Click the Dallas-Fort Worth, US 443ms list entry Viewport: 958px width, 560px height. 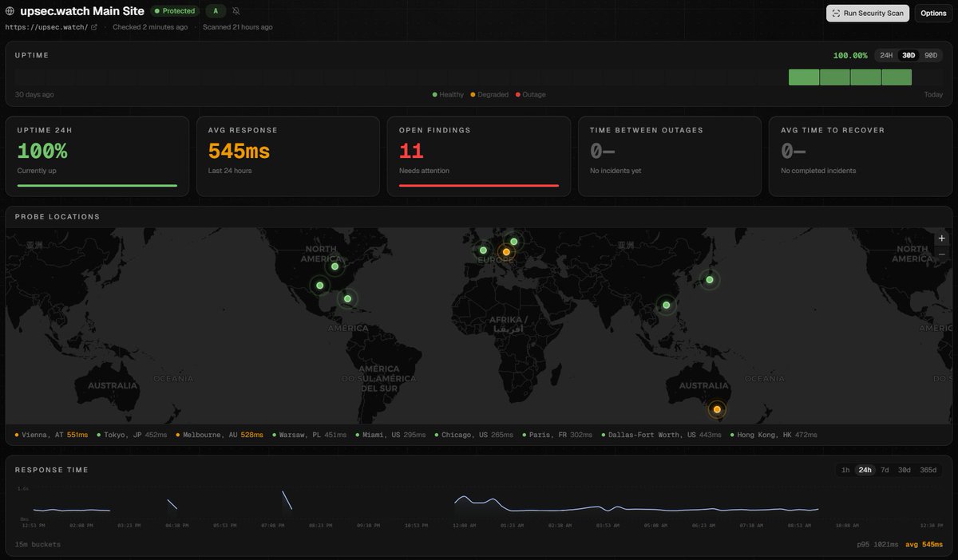tap(661, 435)
